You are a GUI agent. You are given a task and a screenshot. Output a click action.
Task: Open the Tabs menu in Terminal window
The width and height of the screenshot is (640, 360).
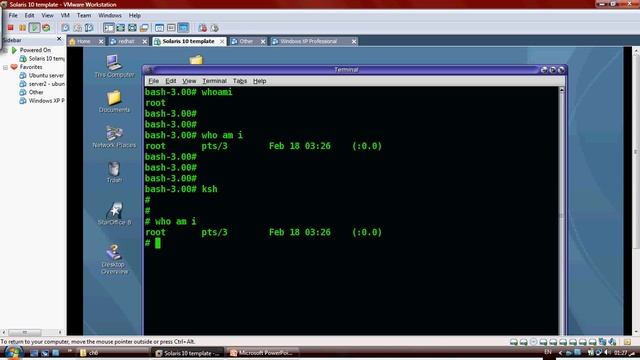240,81
